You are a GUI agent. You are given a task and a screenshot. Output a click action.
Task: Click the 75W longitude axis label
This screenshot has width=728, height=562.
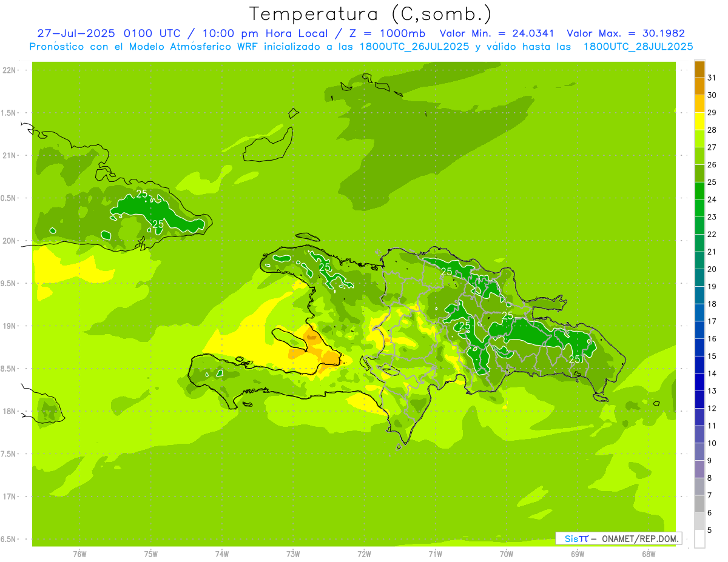click(151, 554)
